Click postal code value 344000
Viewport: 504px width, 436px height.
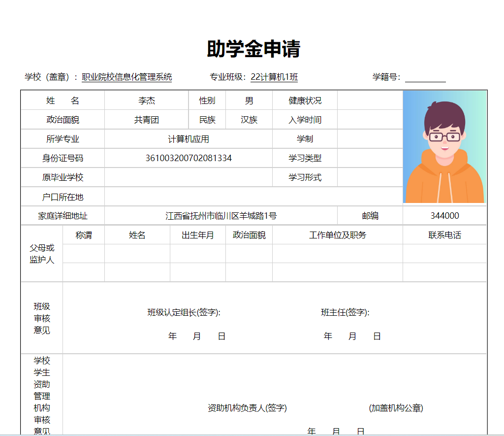(x=444, y=216)
